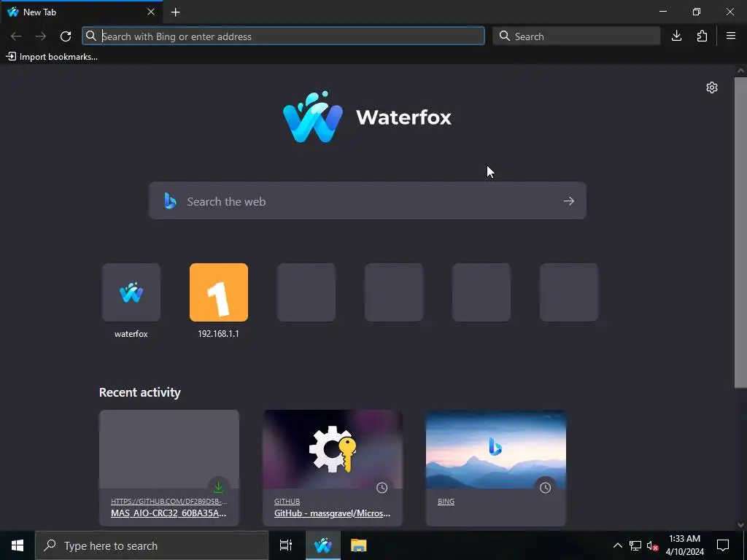The height and width of the screenshot is (560, 747).
Task: Click history clock badge on Bing card
Action: point(545,488)
